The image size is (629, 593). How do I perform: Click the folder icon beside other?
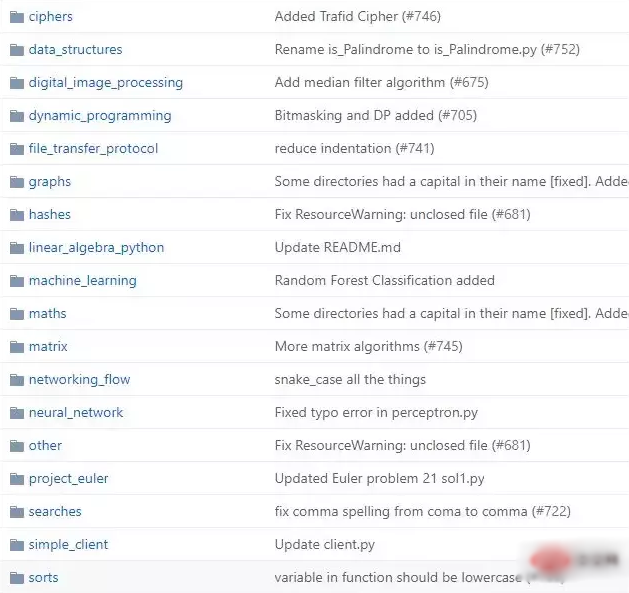pyautogui.click(x=17, y=445)
